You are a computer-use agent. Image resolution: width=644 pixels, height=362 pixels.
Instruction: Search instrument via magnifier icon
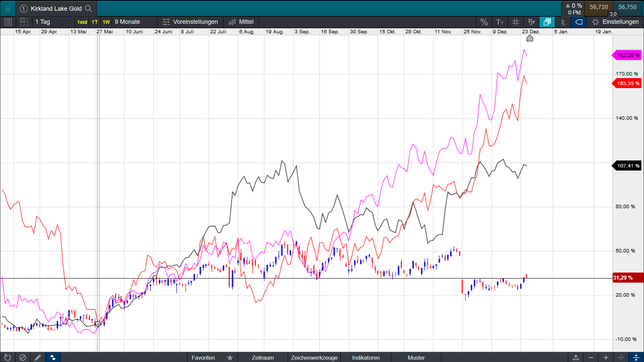click(89, 8)
